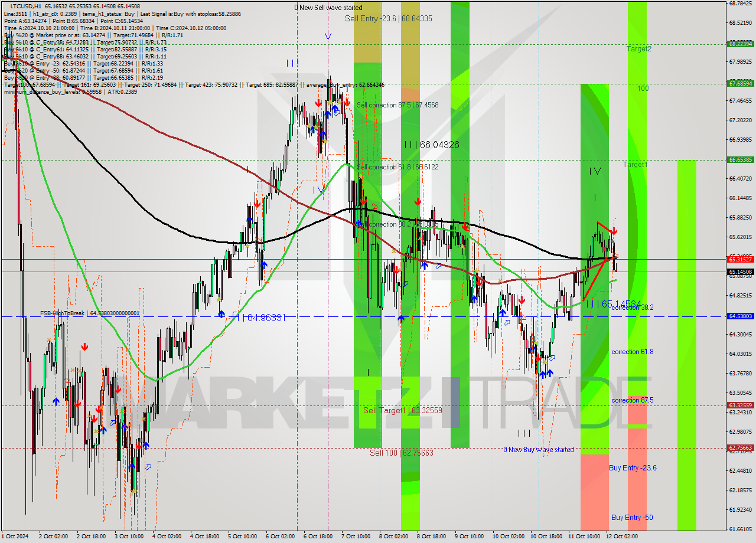Click the '10 Oct 18:00' time axis label
Image resolution: width=756 pixels, height=543 pixels.
click(x=545, y=537)
